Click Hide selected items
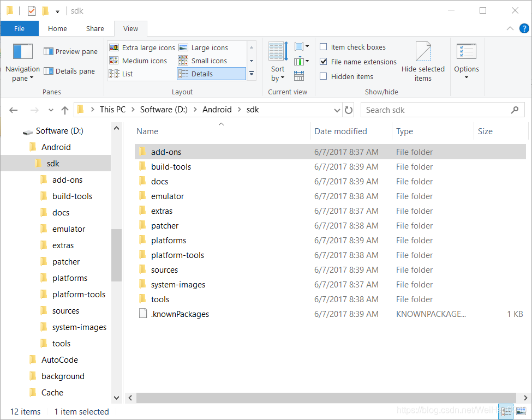This screenshot has height=420, width=532. pyautogui.click(x=423, y=62)
